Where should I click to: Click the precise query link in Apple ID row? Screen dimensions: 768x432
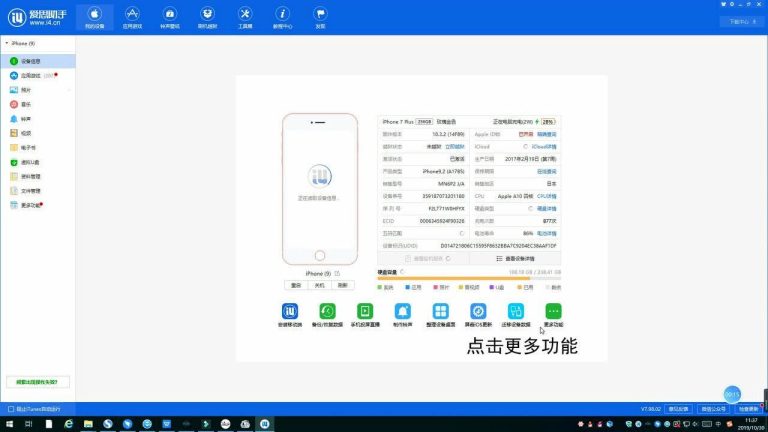[x=547, y=134]
